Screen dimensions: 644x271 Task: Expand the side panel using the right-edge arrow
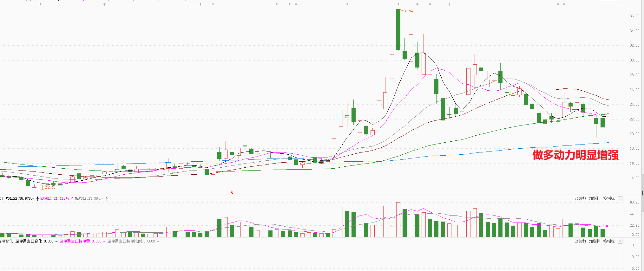pos(642,192)
